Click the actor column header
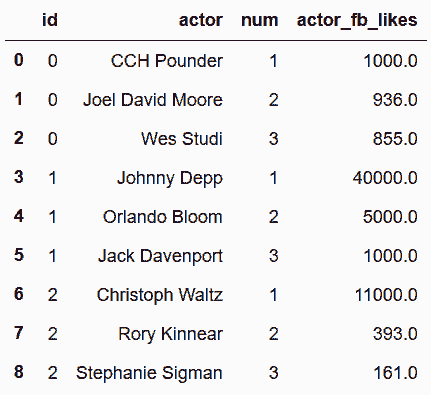431x395 pixels. pos(201,20)
